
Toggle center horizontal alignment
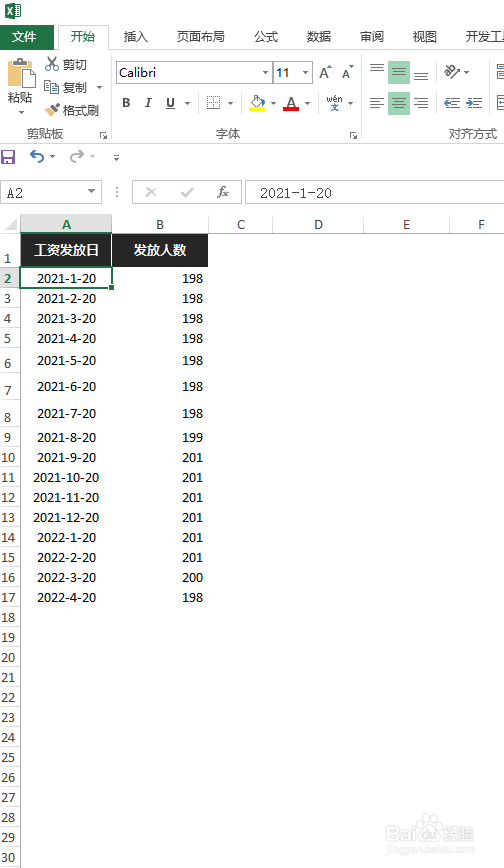pos(399,103)
